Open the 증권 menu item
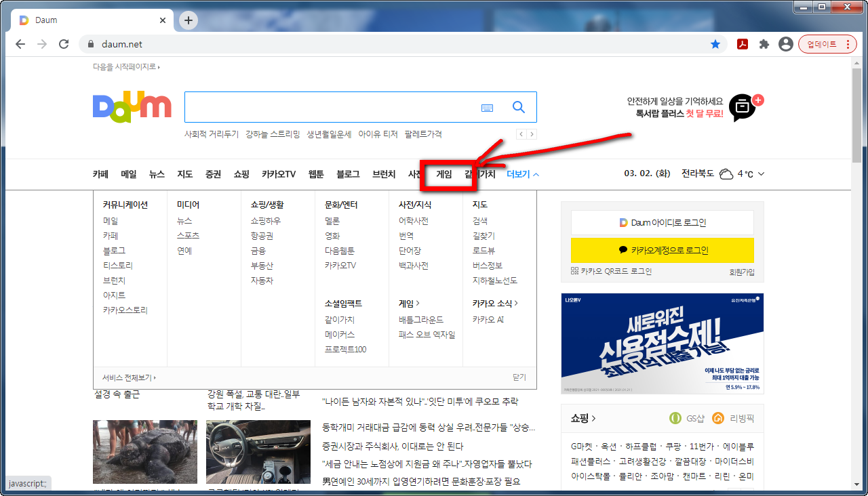The width and height of the screenshot is (868, 496). point(213,174)
